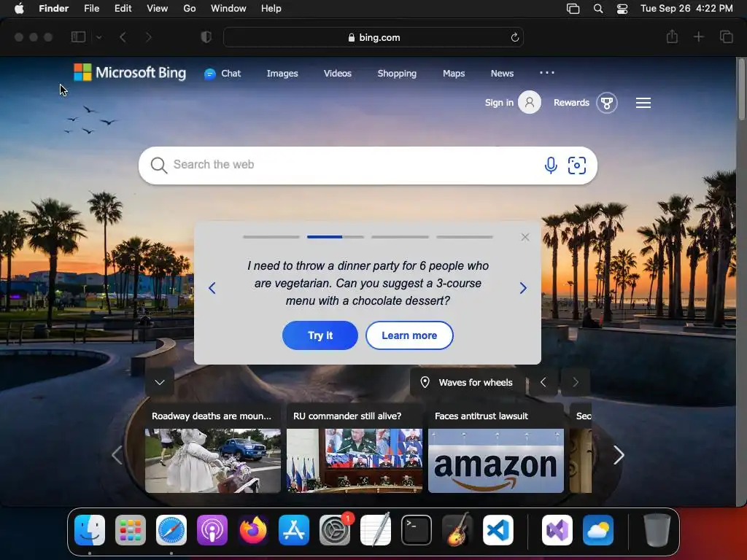Go to the News tab
The height and width of the screenshot is (560, 747).
point(502,74)
